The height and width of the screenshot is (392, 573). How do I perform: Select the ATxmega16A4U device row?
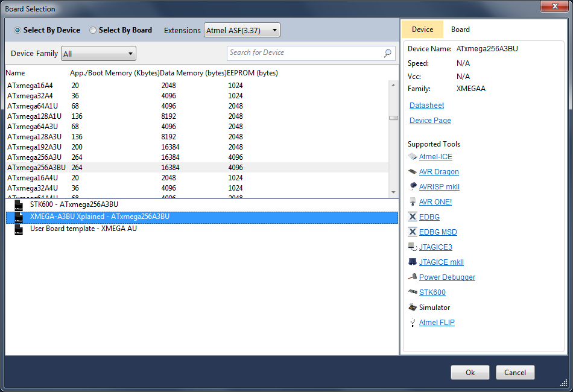click(x=197, y=177)
